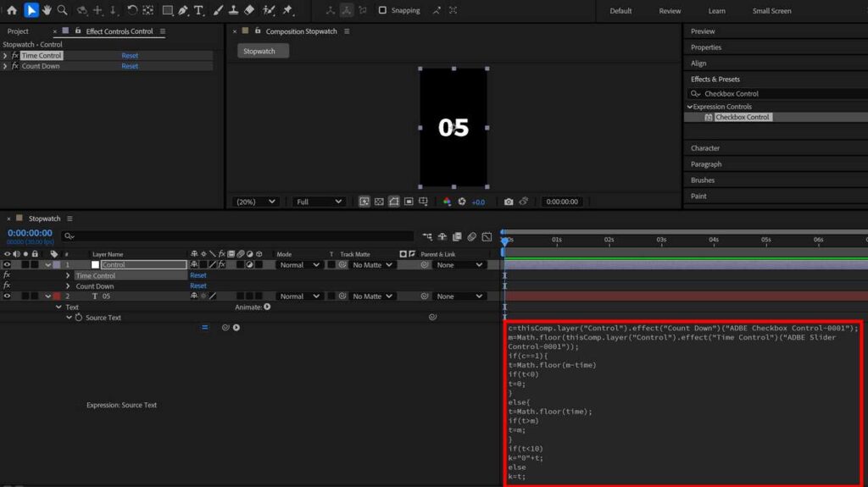Toggle the transparency grid icon
868x487 pixels.
coord(379,202)
